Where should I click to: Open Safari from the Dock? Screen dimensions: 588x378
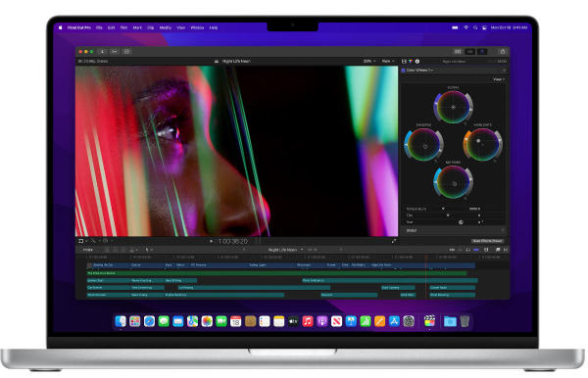click(x=149, y=321)
